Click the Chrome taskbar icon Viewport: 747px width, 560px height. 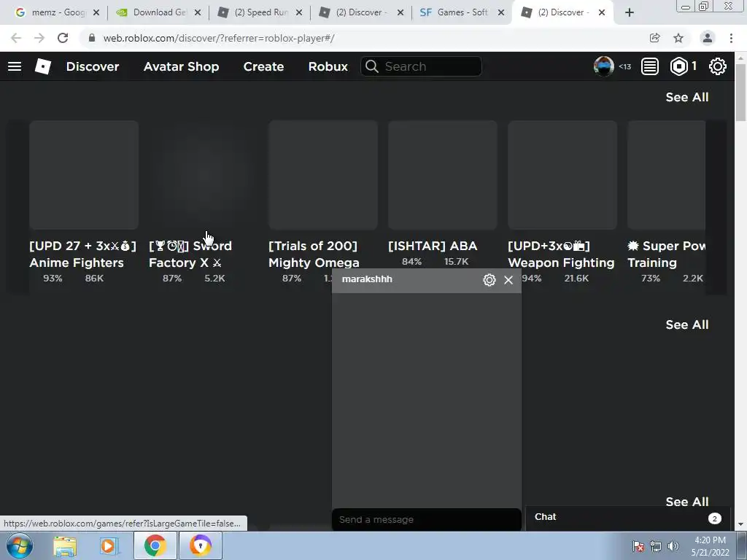(155, 545)
